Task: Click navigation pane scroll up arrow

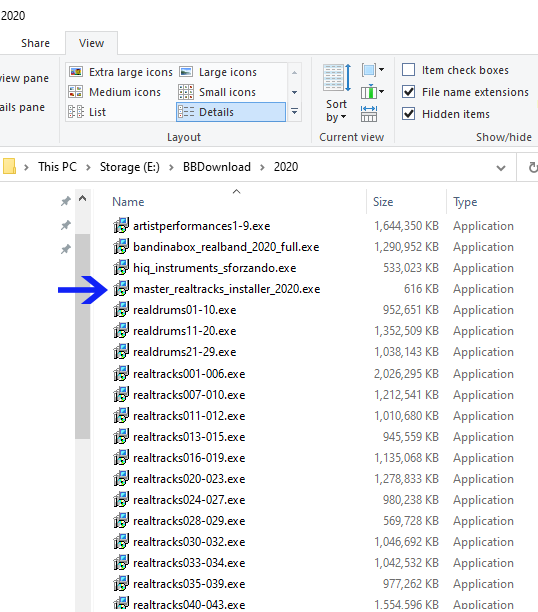Action: (82, 199)
